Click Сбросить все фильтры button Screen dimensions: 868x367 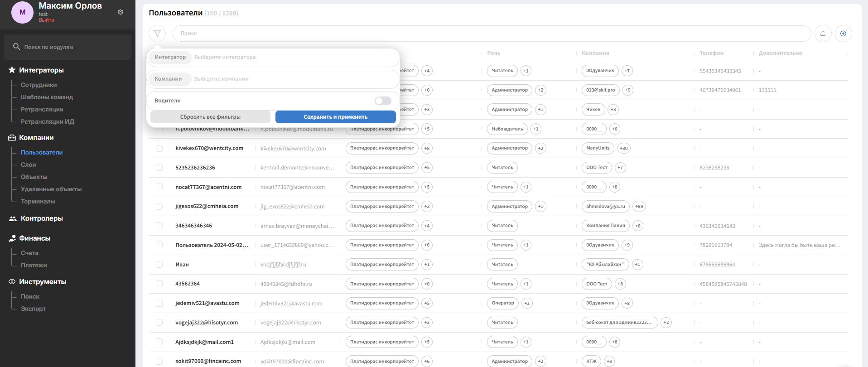pos(210,117)
